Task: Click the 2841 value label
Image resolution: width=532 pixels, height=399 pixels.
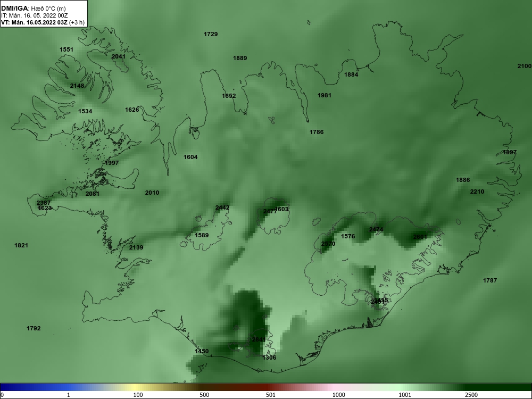Action: click(x=259, y=339)
